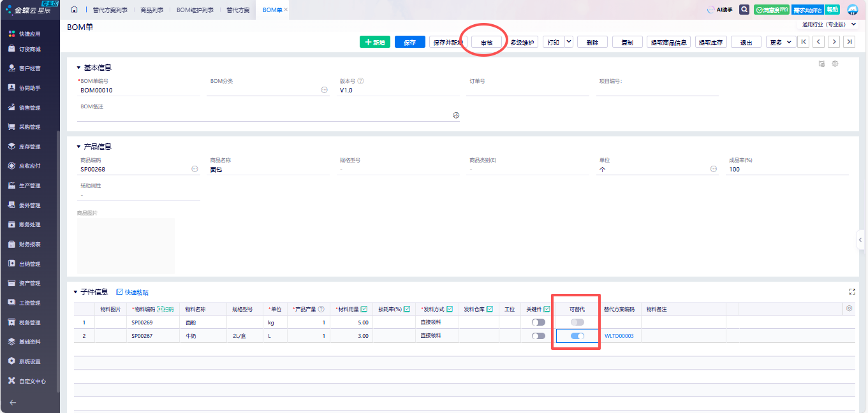Screen dimensions: 868x413
Task: Open the WLTD00003 替代方案 link
Action: click(x=619, y=336)
